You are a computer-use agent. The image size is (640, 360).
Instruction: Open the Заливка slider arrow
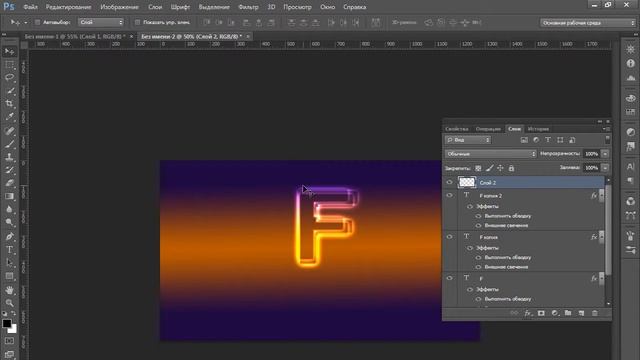click(x=605, y=168)
